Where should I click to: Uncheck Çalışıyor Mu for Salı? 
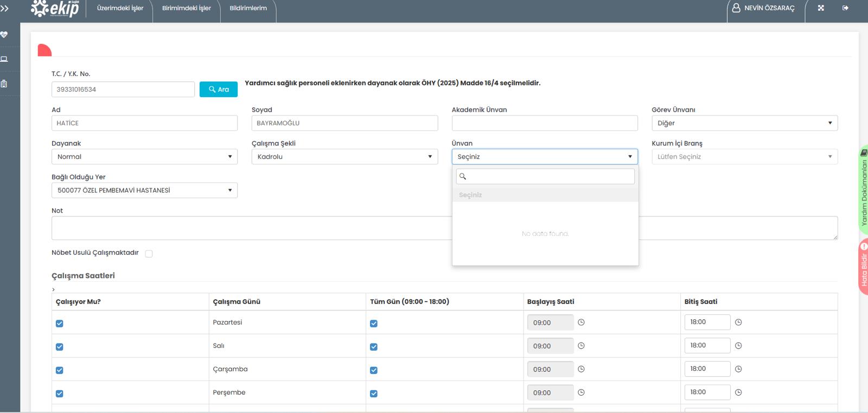point(60,347)
